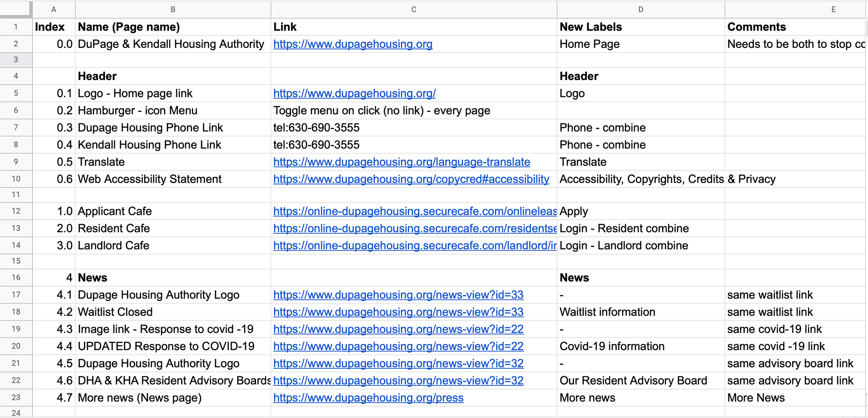Select the Hamburger - icon Menu cell
The height and width of the screenshot is (418, 868).
click(x=173, y=111)
